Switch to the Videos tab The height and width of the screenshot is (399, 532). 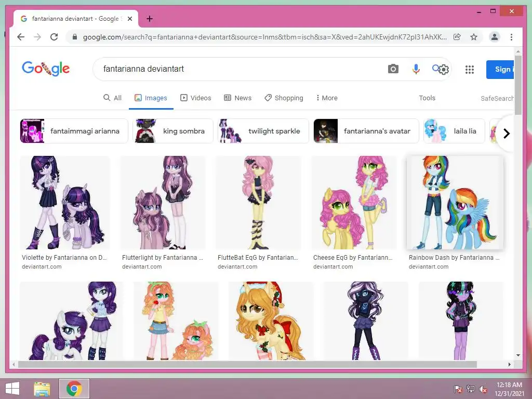click(195, 98)
